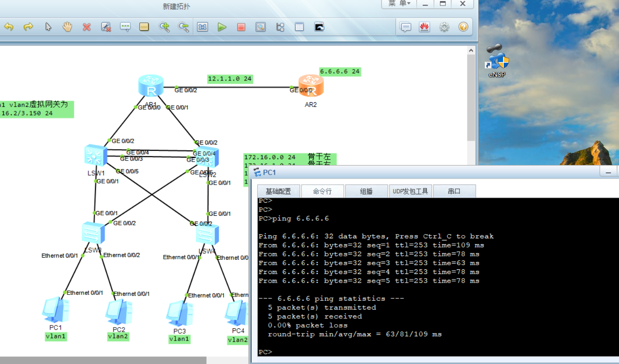619x364 pixels.
Task: Select the LSW2 switch node
Action: (x=208, y=158)
